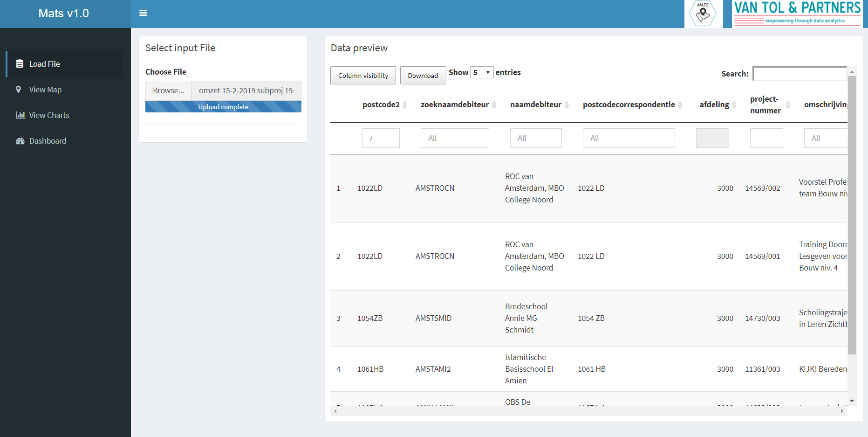Image resolution: width=868 pixels, height=437 pixels.
Task: Click the Download button
Action: pyautogui.click(x=423, y=76)
